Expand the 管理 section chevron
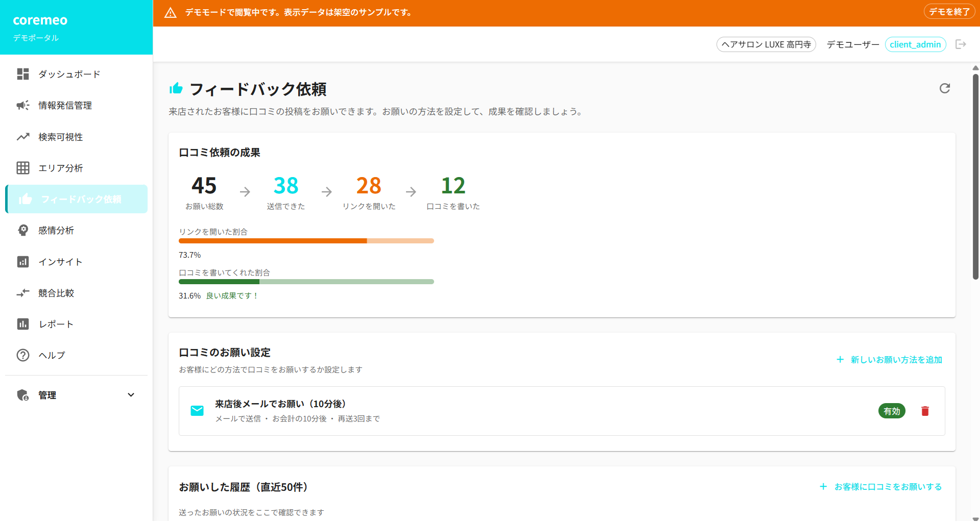The image size is (980, 523). [131, 395]
